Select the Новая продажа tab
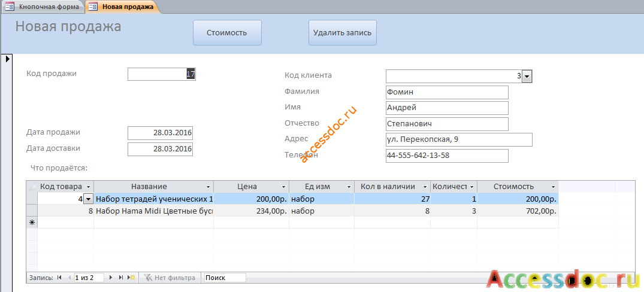 [x=122, y=7]
